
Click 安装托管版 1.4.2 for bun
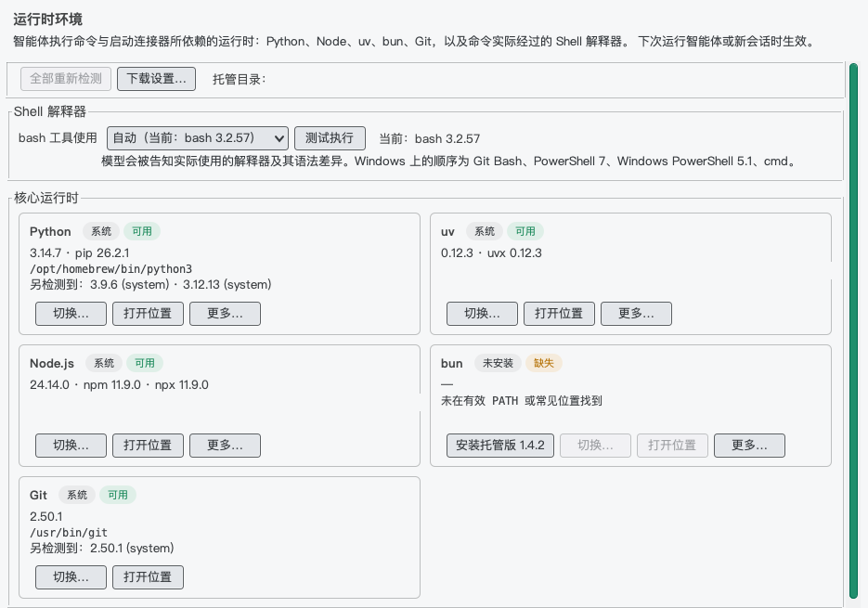499,446
